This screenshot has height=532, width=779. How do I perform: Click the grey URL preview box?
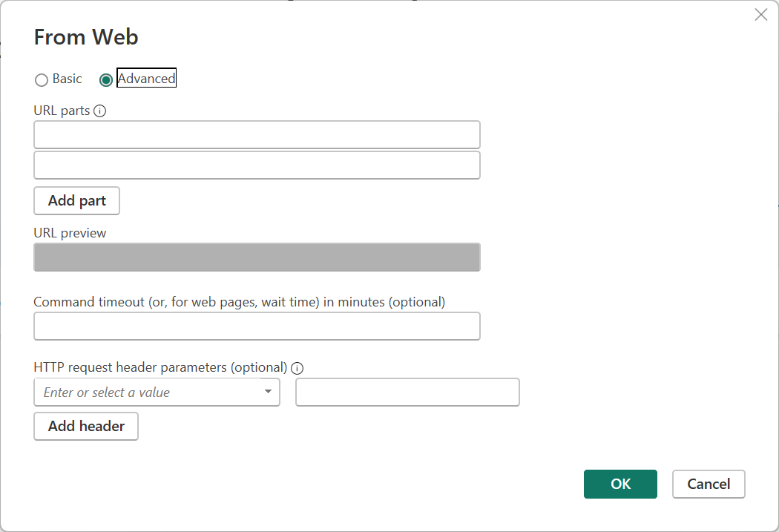point(257,257)
